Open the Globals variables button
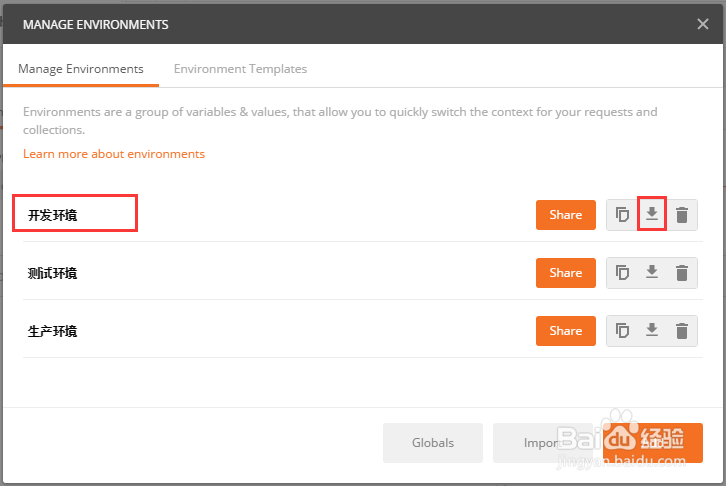This screenshot has width=726, height=486. pos(432,443)
